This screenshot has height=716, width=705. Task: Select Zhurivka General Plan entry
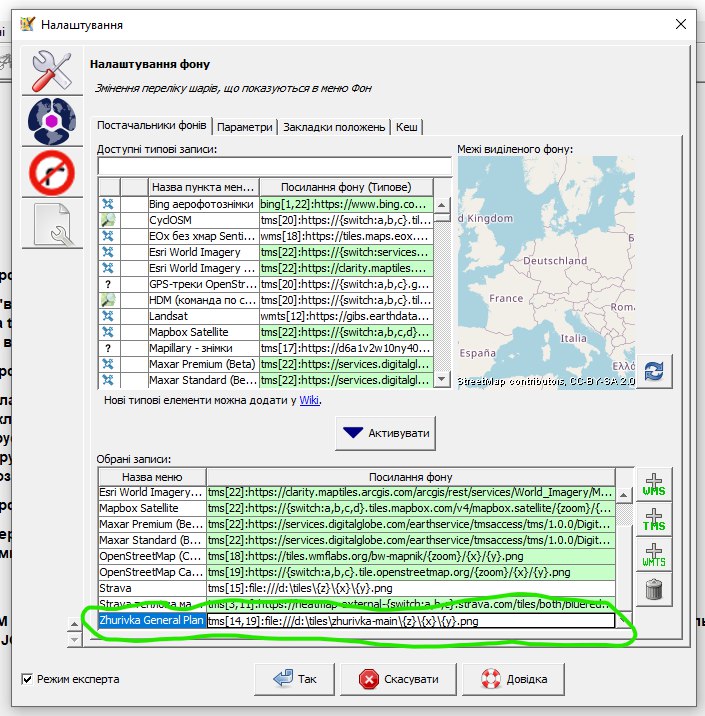(x=152, y=620)
